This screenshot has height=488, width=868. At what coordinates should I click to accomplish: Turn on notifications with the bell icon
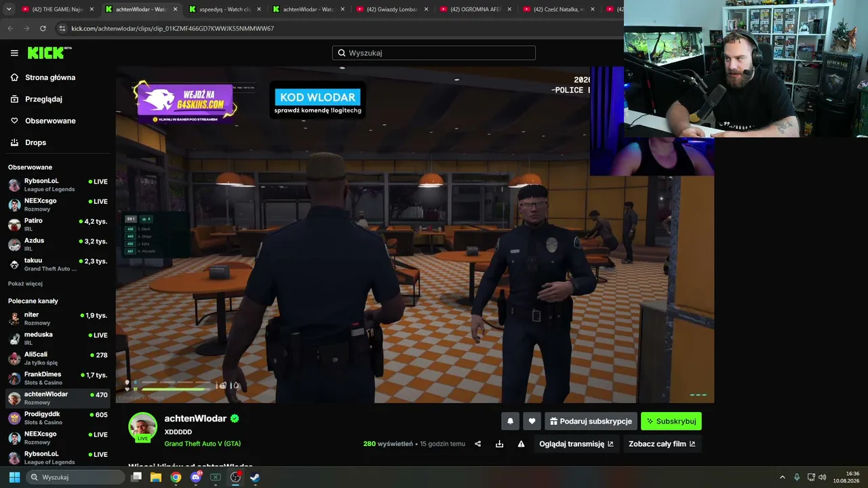[x=511, y=421]
